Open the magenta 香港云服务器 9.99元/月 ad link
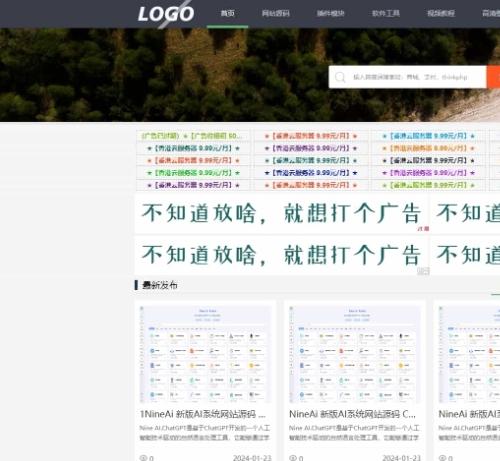The image size is (500, 461). [x=428, y=173]
